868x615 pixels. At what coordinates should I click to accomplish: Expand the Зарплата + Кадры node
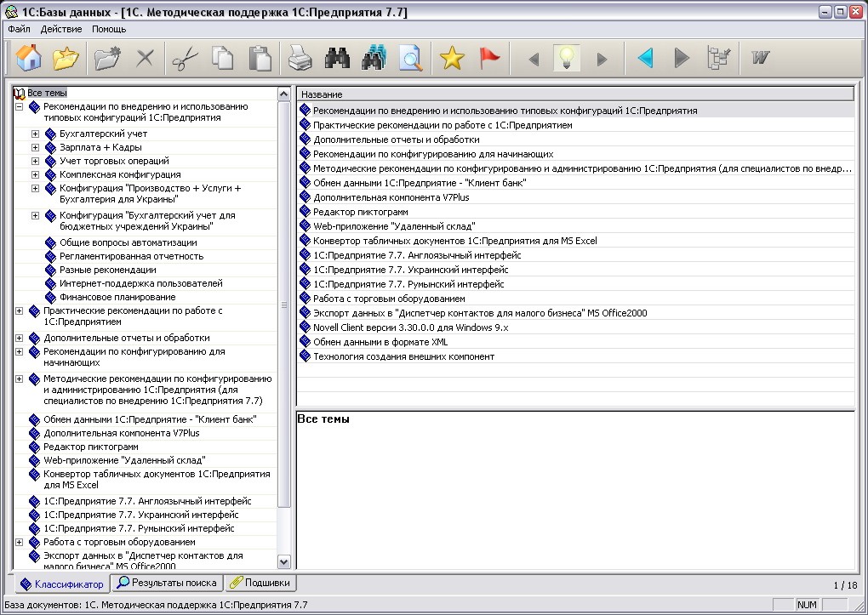pyautogui.click(x=36, y=148)
